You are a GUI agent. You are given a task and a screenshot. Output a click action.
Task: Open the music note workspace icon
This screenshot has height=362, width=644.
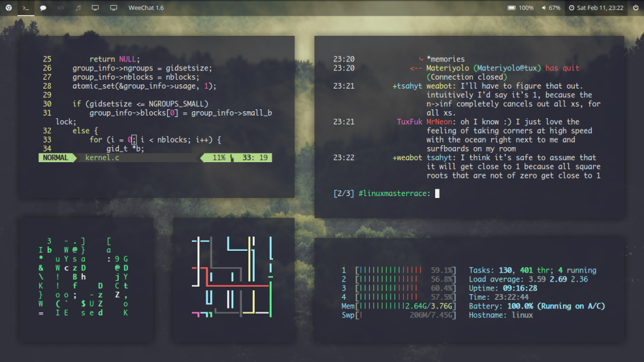(77, 8)
